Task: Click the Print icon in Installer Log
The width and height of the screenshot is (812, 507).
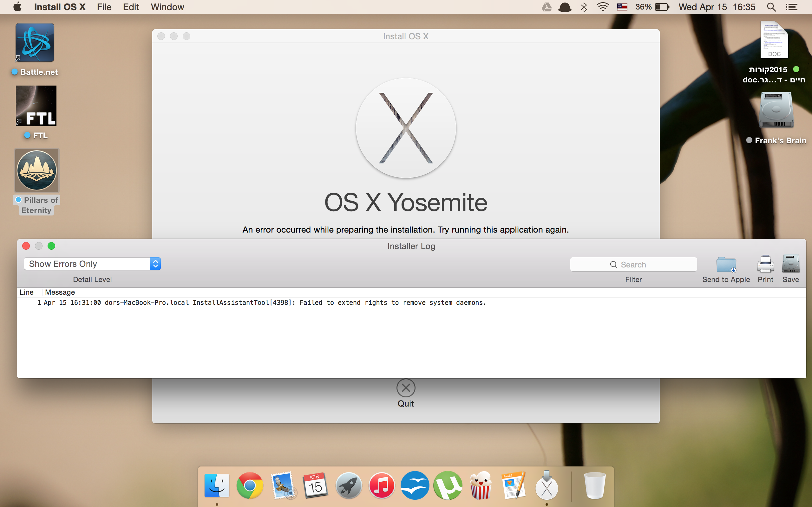Action: [765, 264]
